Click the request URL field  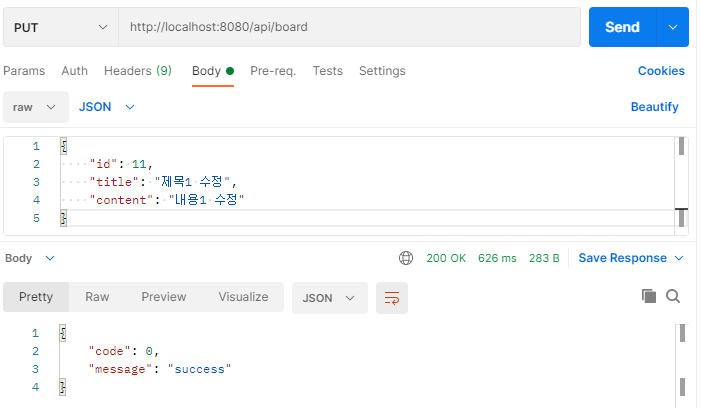click(x=350, y=27)
